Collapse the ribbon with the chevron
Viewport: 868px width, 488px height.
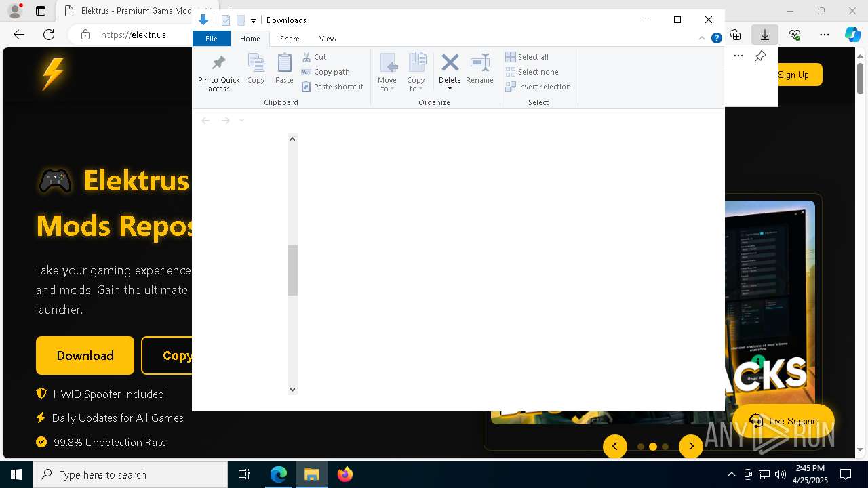(x=702, y=38)
